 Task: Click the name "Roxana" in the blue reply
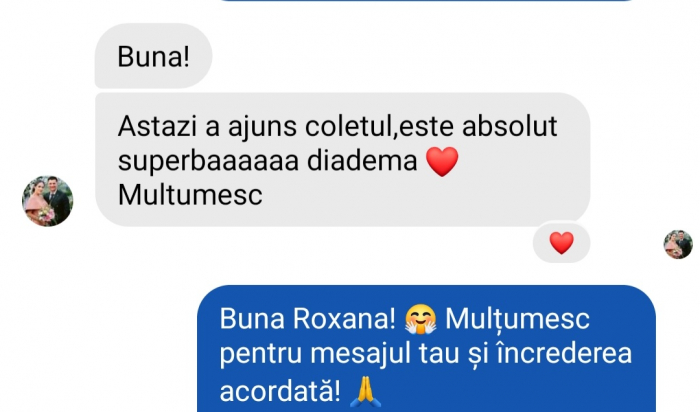(344, 319)
